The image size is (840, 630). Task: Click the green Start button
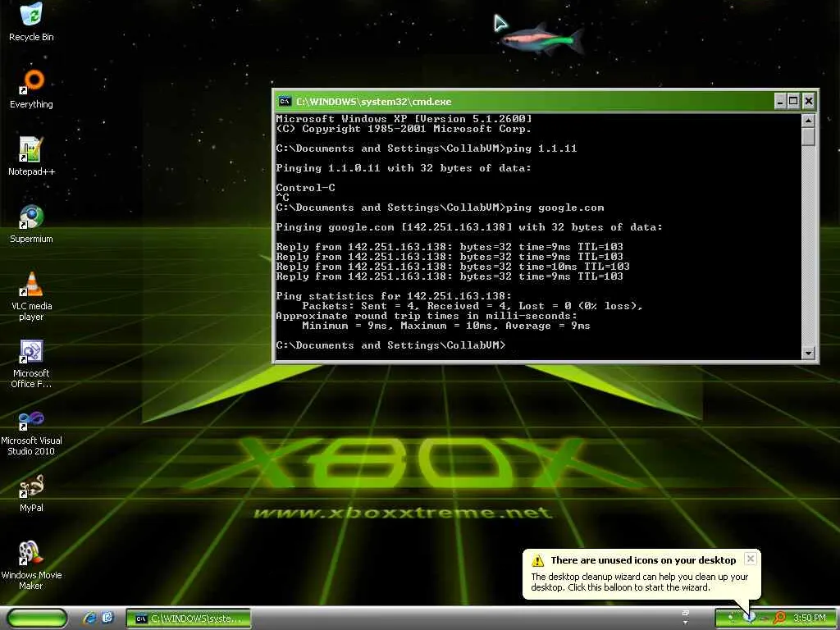[x=36, y=619]
